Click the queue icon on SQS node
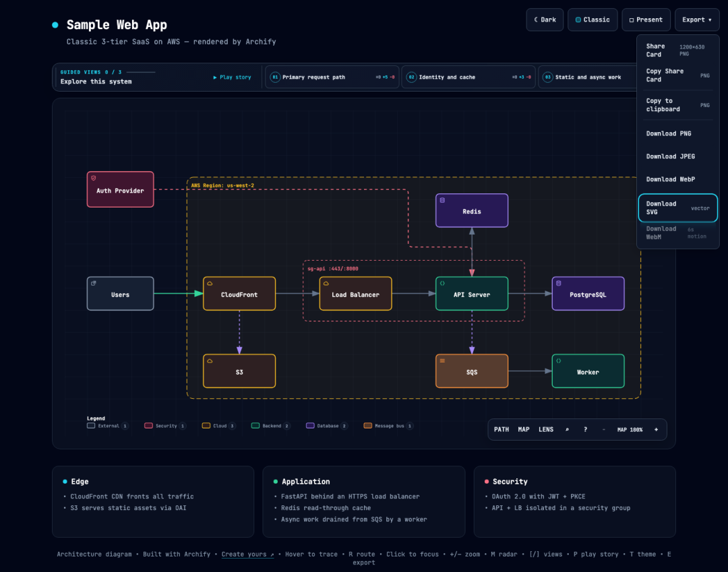Screen dimensions: 728x572 click(442, 361)
